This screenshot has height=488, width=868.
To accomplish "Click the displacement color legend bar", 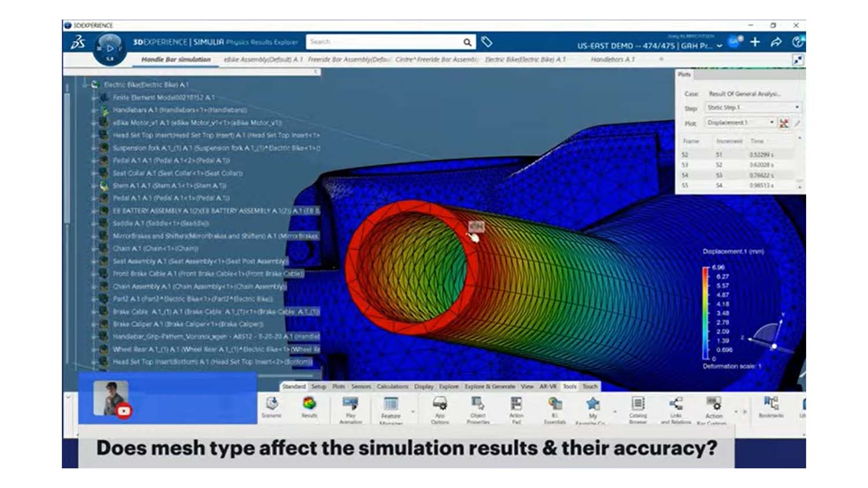I will point(705,312).
